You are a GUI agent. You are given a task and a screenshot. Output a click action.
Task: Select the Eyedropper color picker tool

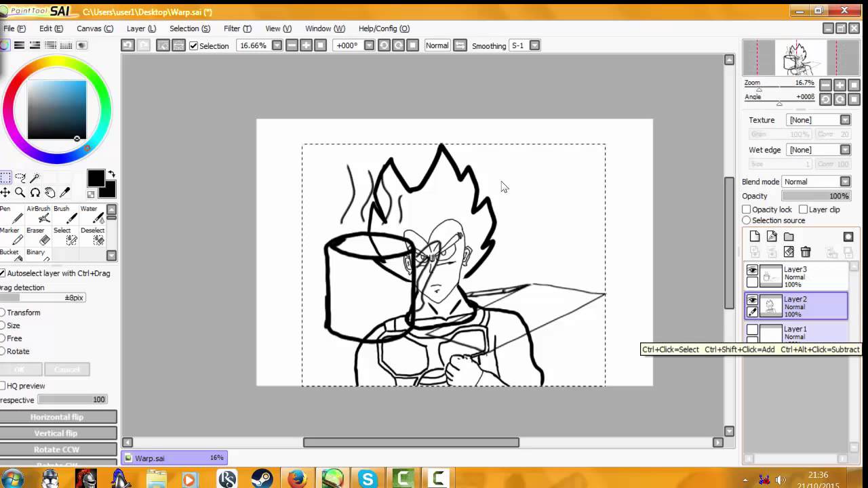[x=65, y=192]
